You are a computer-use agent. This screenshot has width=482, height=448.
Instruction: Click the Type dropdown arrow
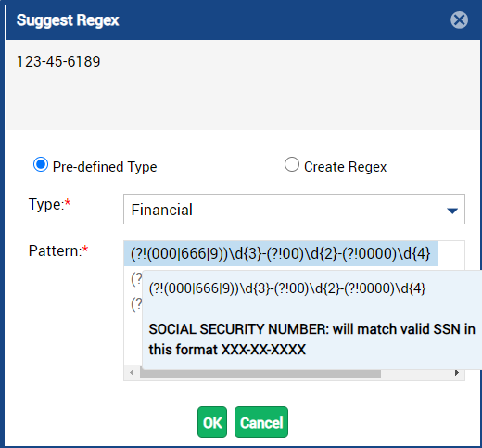[452, 211]
